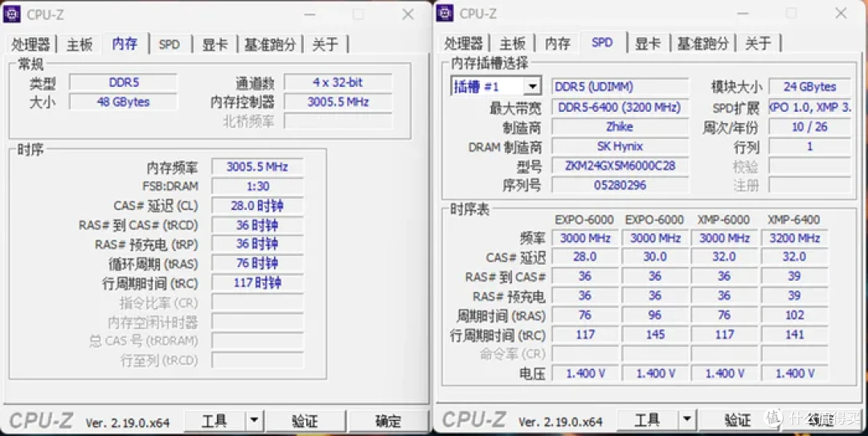Click the 76 时钟 tRAS value

[257, 263]
